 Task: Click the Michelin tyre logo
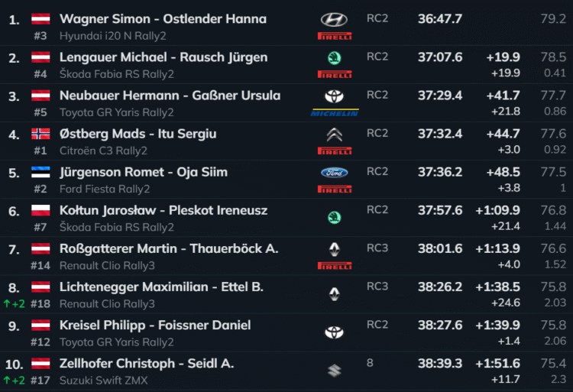click(x=335, y=113)
